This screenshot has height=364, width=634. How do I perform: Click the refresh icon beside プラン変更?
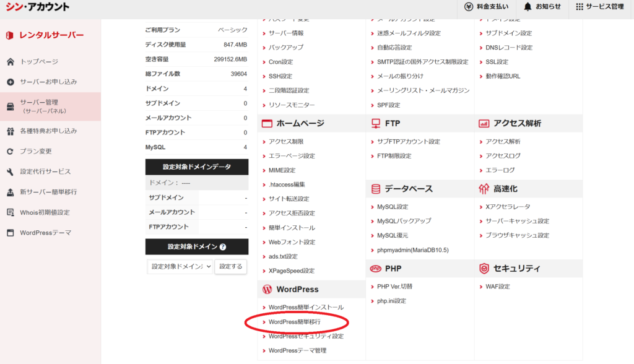point(10,151)
